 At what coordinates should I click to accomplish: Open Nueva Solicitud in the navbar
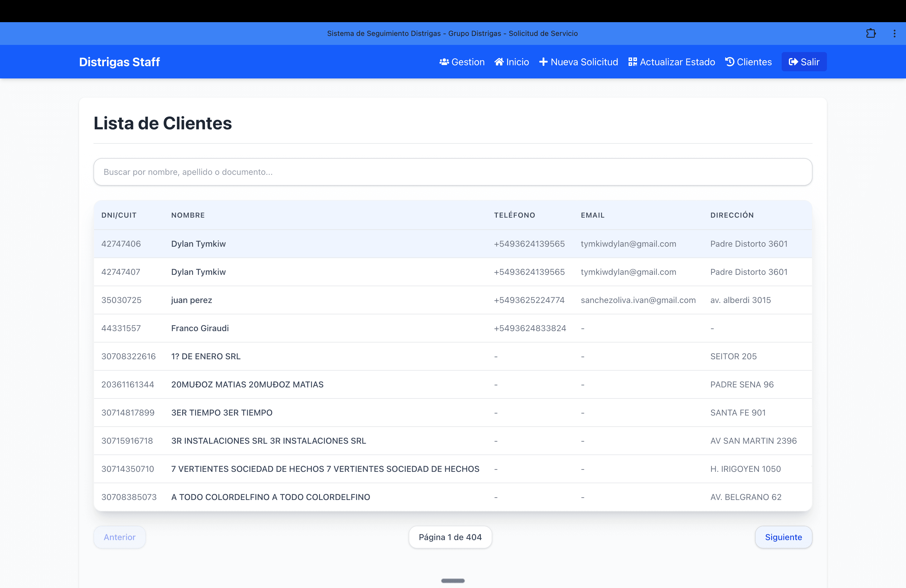(579, 62)
